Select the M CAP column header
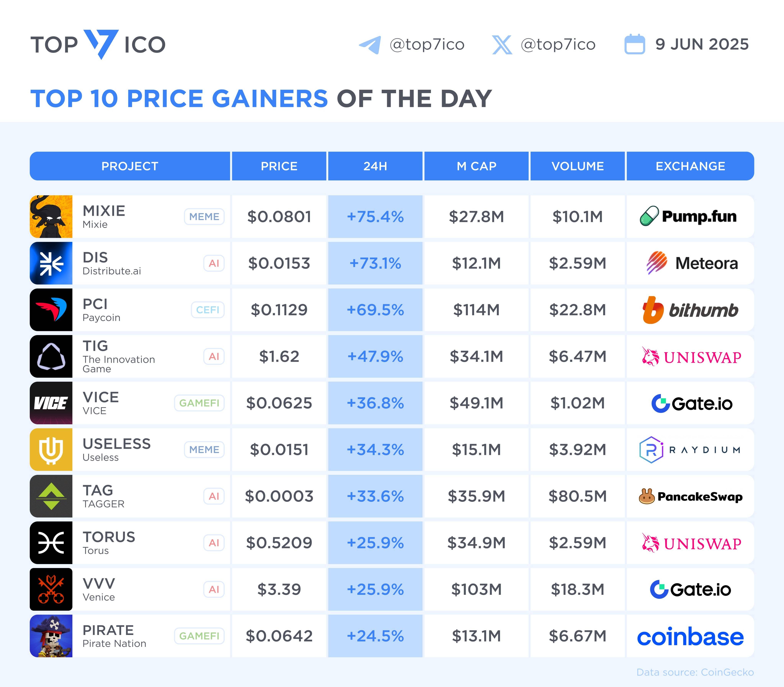784x687 pixels. click(476, 166)
